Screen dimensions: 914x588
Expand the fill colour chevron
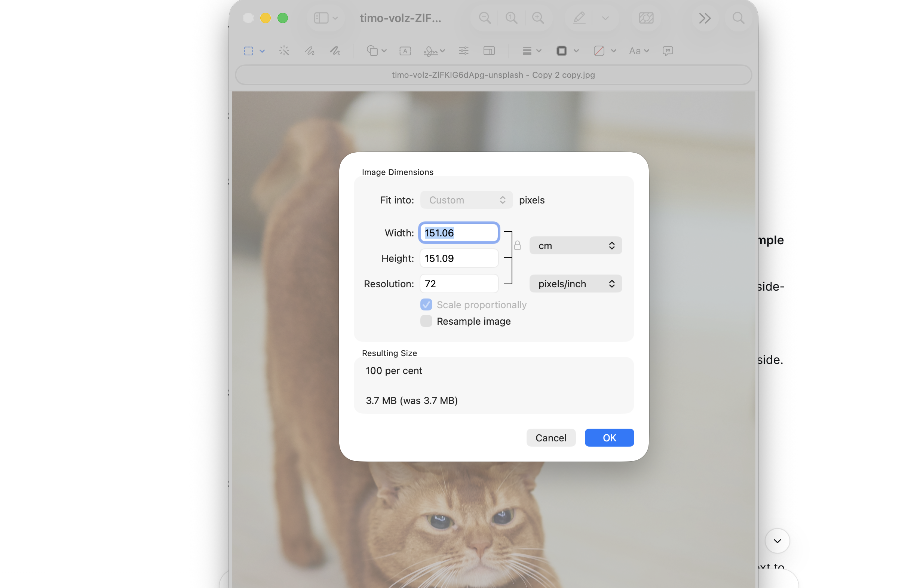[x=614, y=51]
